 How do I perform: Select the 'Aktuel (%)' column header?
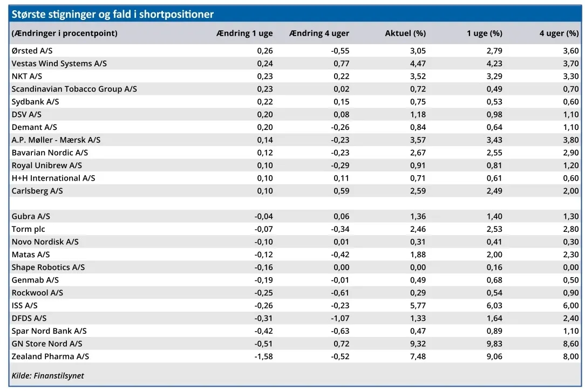coord(405,33)
